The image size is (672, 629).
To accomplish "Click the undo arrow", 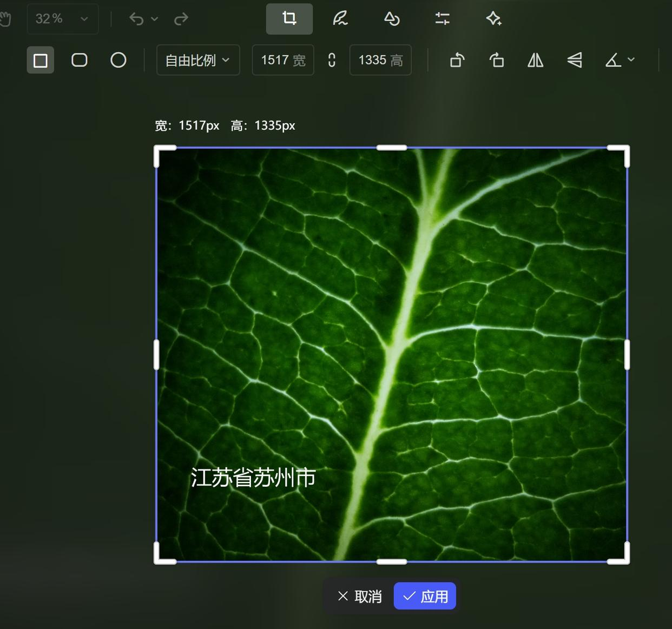I will (x=136, y=19).
